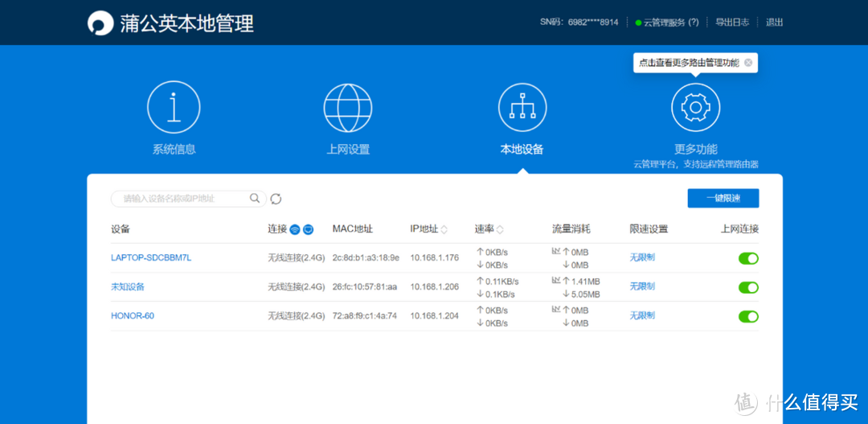Click IP address 10.168.1.204
The height and width of the screenshot is (424, 868).
pyautogui.click(x=435, y=316)
